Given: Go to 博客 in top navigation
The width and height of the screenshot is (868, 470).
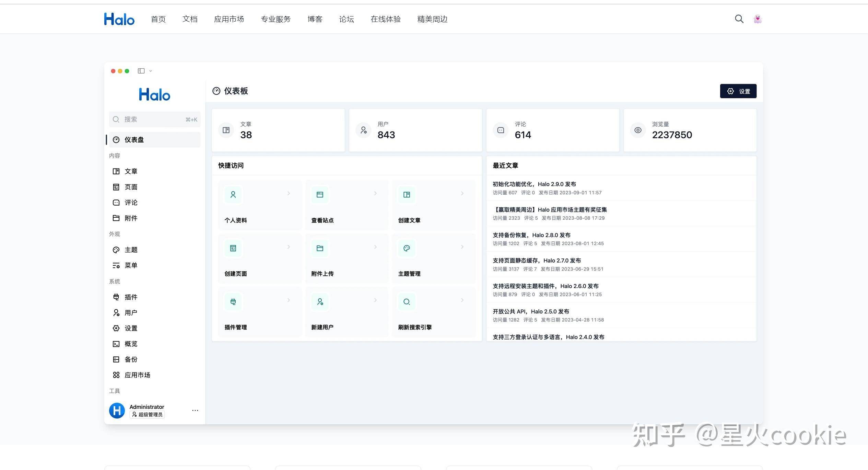Looking at the screenshot, I should tap(315, 19).
